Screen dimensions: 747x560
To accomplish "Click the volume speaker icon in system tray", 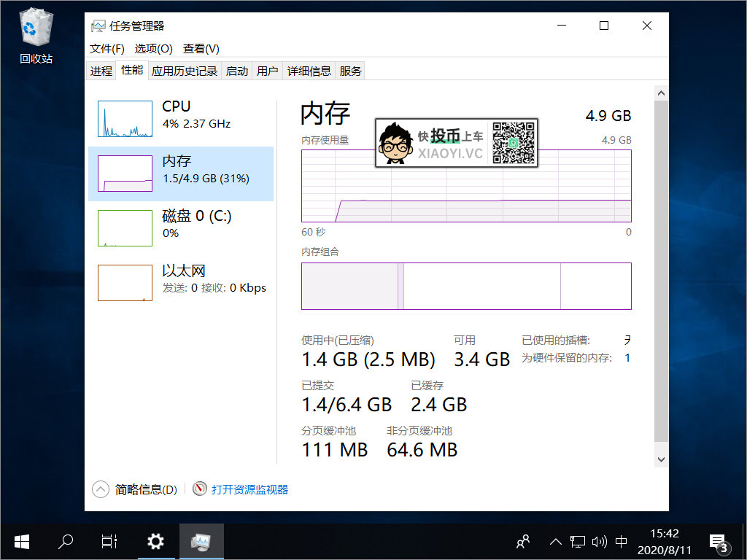I will pyautogui.click(x=600, y=541).
